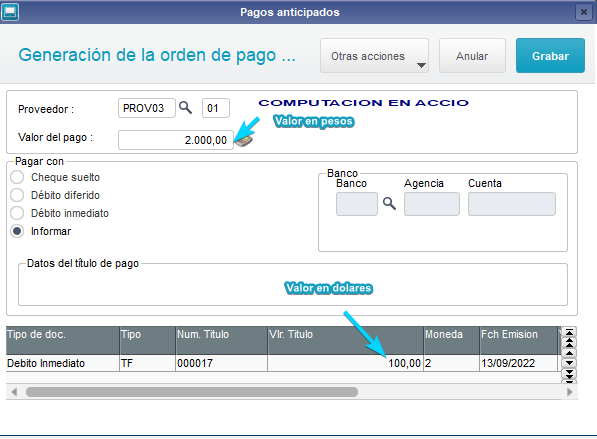
Task: Jump to bottom of table with double down arrow
Action: pos(569,374)
